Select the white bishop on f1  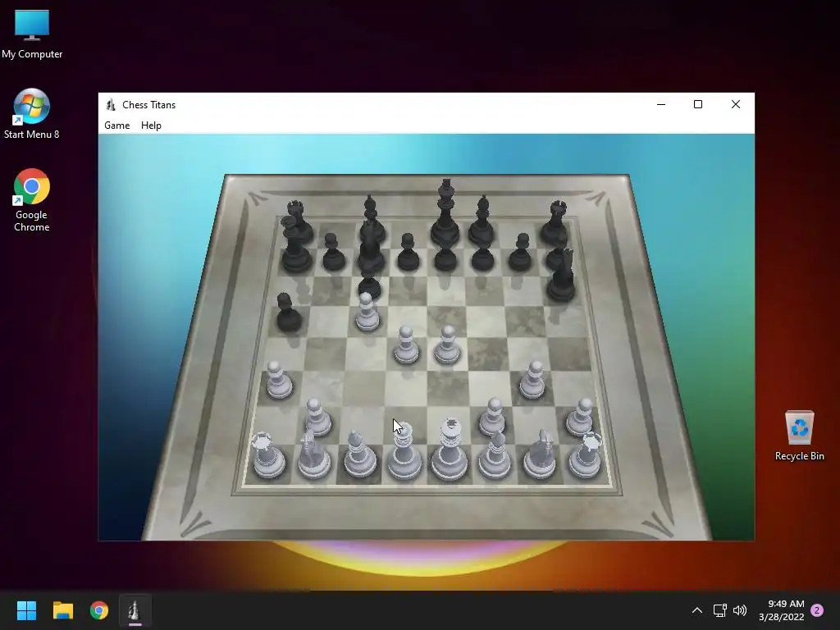click(495, 454)
